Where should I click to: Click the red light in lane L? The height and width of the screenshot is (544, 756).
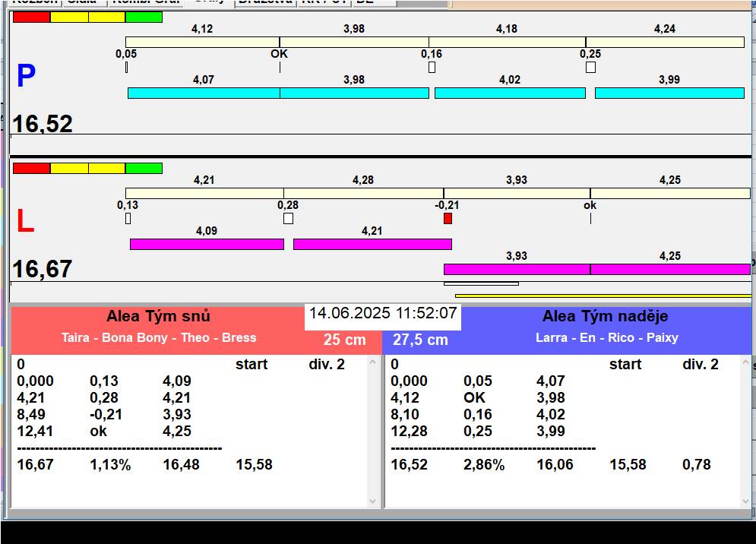tap(31, 168)
